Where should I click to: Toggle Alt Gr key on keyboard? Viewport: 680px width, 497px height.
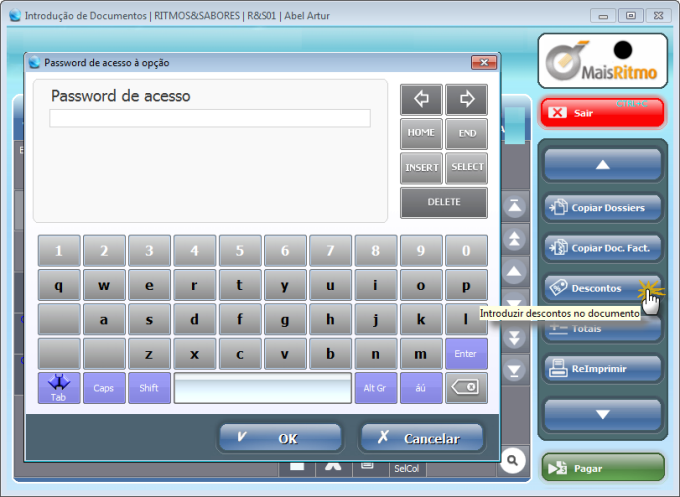(x=376, y=388)
